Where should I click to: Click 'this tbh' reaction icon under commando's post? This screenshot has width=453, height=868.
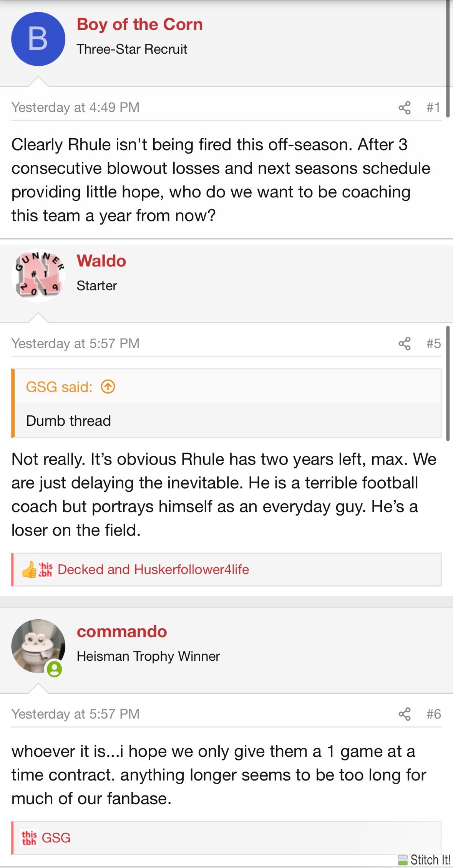coord(29,838)
